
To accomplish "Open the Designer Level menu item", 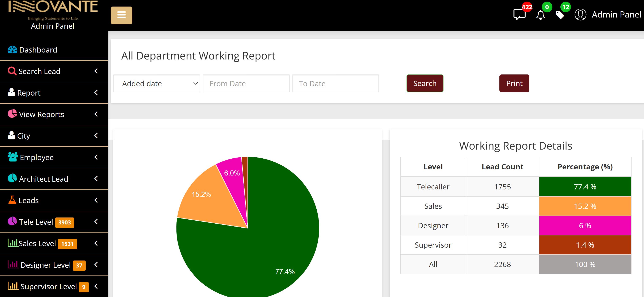I will [46, 265].
